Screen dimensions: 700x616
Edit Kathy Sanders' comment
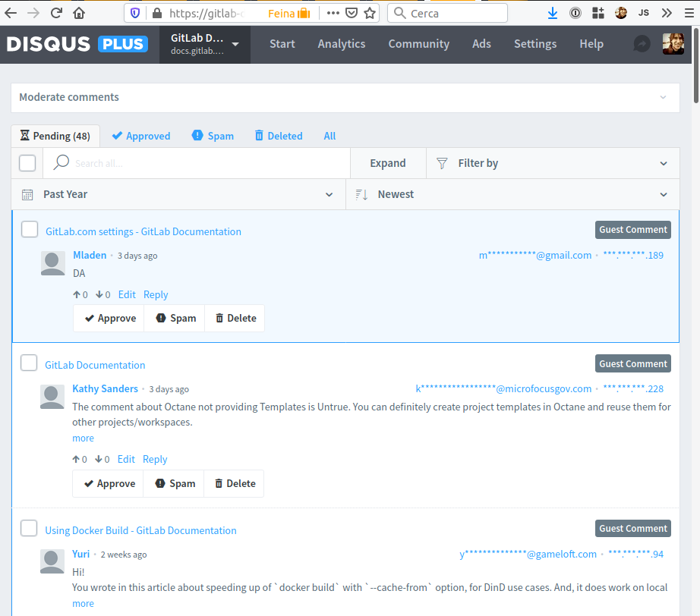point(126,459)
